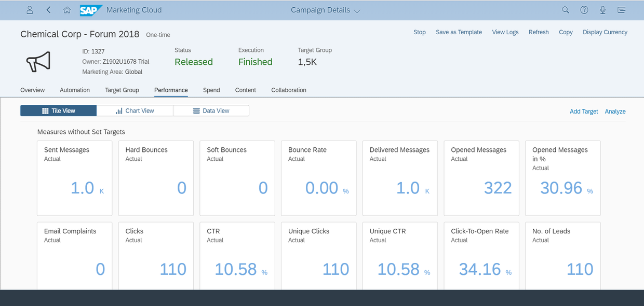Screen dimensions: 644x306
Task: Open the Soft Bounces tile
Action: [237, 178]
